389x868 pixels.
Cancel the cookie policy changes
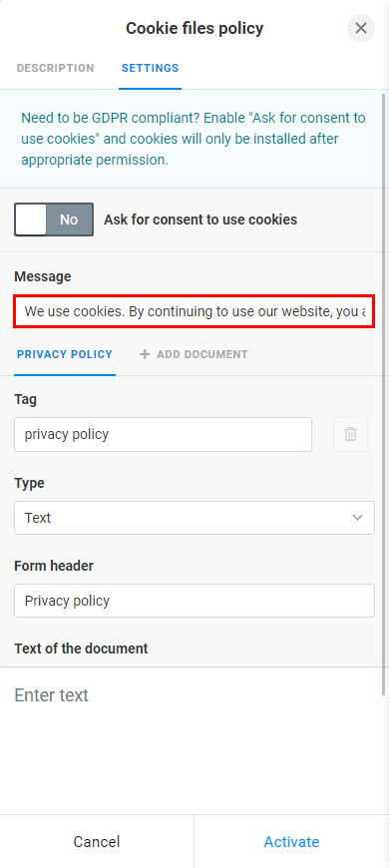pyautogui.click(x=97, y=841)
